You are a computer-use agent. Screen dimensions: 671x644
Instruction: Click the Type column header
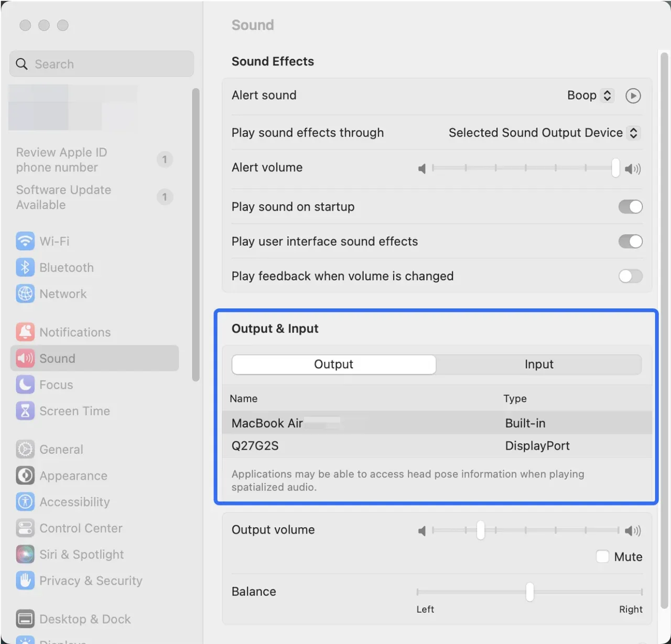[515, 399]
